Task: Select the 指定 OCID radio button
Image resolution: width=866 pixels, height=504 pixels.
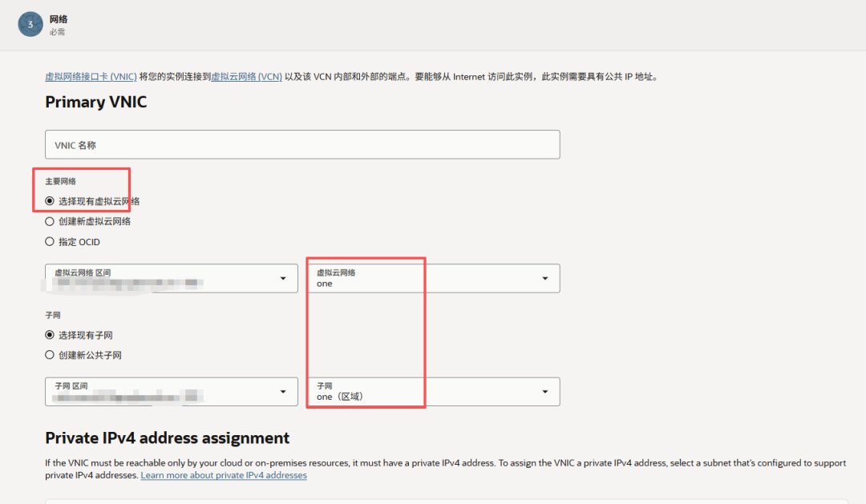Action: coord(50,241)
